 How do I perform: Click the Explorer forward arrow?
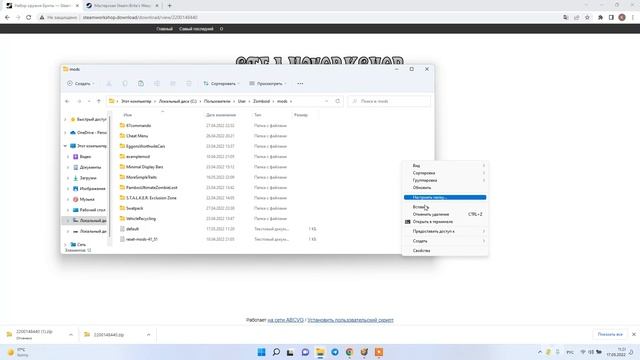(79, 101)
